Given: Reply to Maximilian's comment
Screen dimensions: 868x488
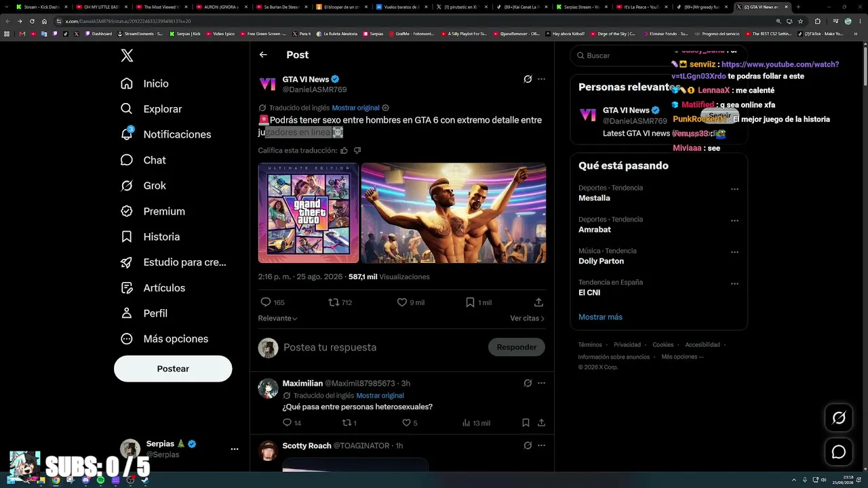Looking at the screenshot, I should point(287,423).
